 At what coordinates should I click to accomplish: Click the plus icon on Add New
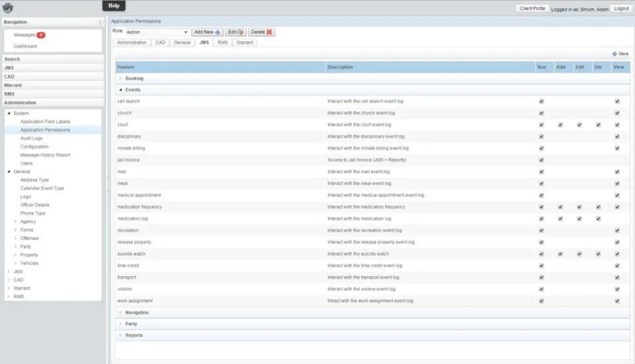click(x=218, y=32)
